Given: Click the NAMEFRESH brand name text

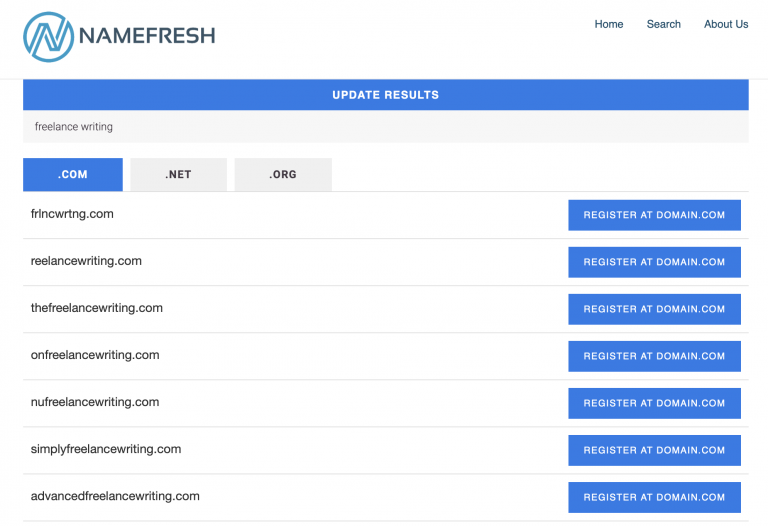Looking at the screenshot, I should (146, 36).
